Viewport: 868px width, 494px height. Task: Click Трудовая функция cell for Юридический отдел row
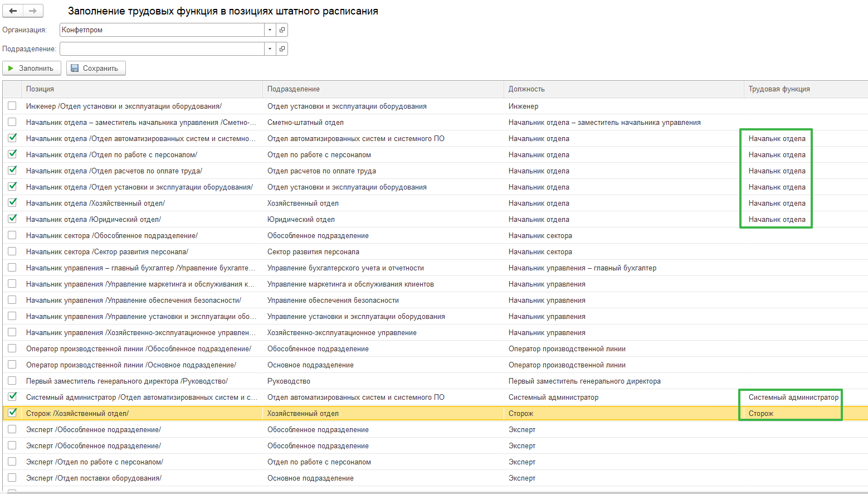(777, 220)
